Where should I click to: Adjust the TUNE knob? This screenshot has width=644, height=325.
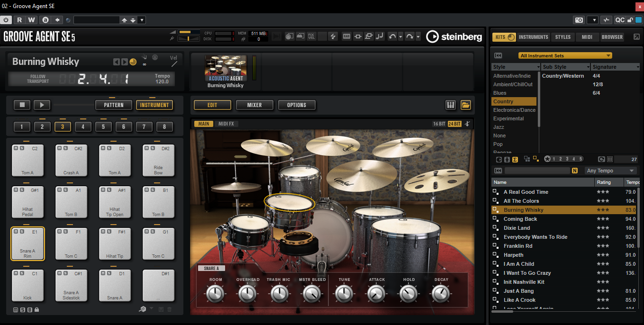pyautogui.click(x=345, y=294)
